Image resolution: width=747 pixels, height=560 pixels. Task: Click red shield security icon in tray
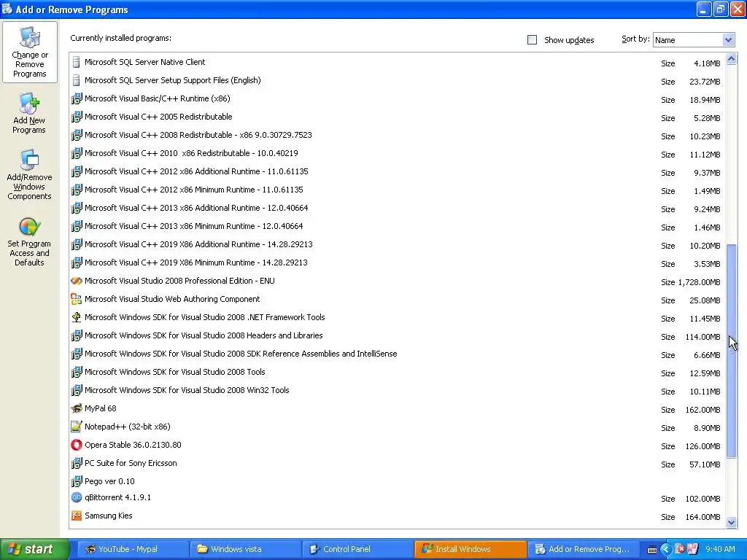(681, 549)
